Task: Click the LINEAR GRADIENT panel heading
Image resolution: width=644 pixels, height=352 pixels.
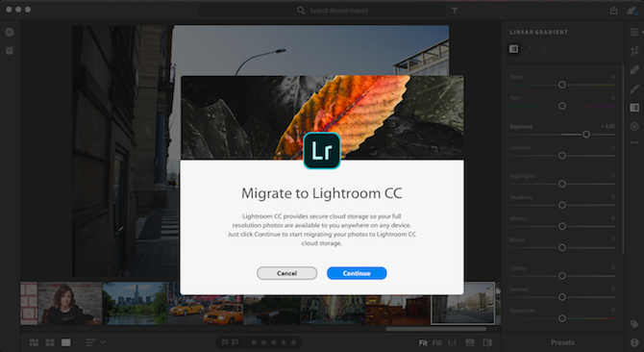Action: point(539,32)
